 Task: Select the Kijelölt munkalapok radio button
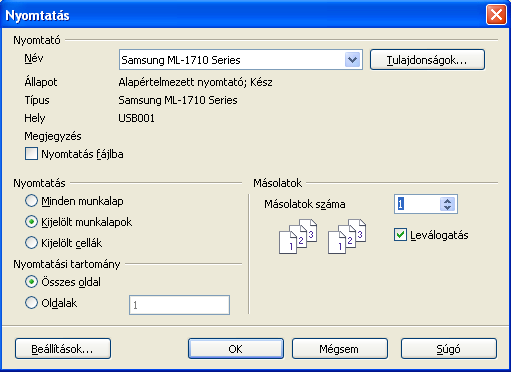coord(31,222)
